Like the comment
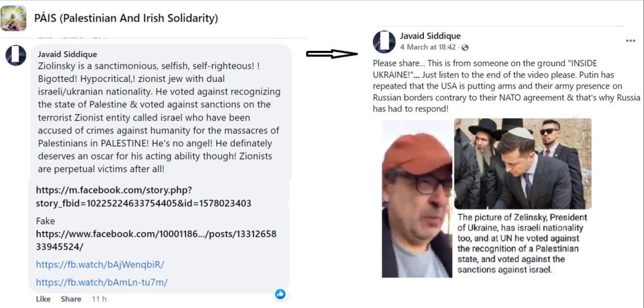This screenshot has width=644, height=308. [x=43, y=299]
